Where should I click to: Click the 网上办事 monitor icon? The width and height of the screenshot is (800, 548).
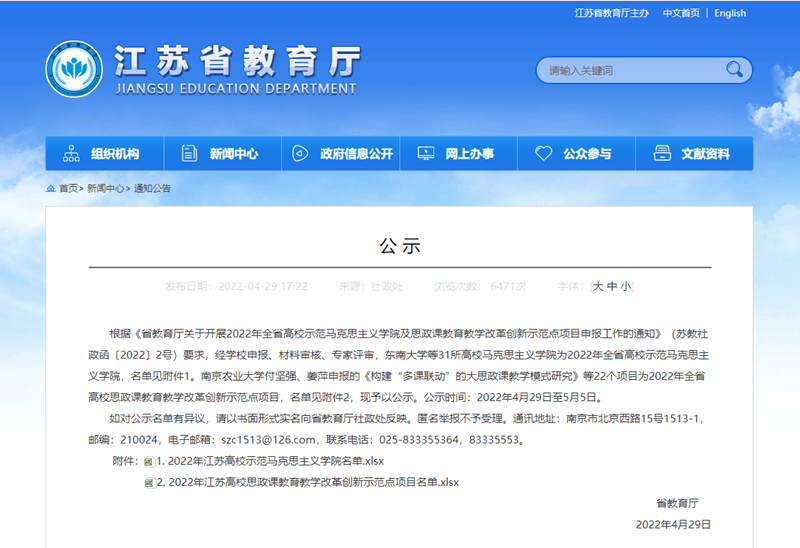[426, 153]
